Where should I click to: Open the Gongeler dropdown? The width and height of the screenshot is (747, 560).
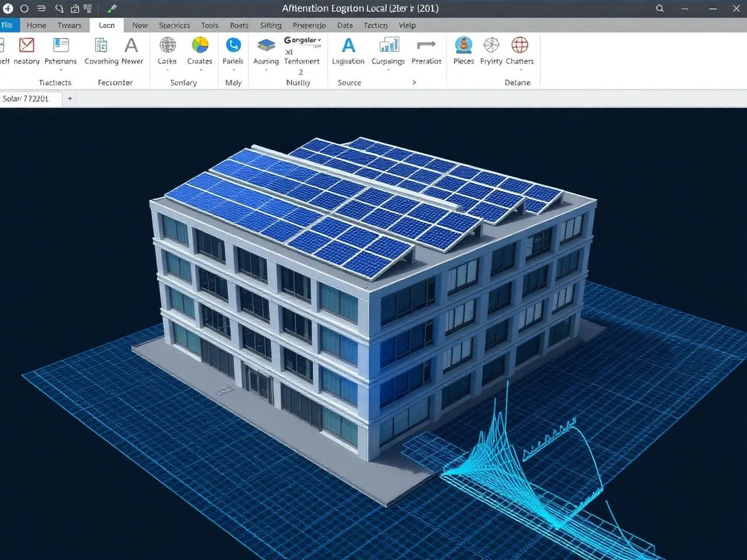[x=303, y=40]
